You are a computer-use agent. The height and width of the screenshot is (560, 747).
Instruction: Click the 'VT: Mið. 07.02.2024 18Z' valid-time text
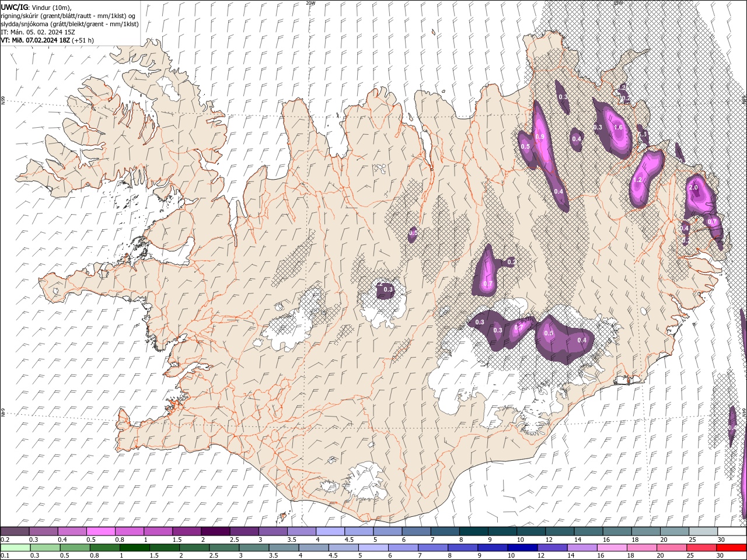(36, 40)
